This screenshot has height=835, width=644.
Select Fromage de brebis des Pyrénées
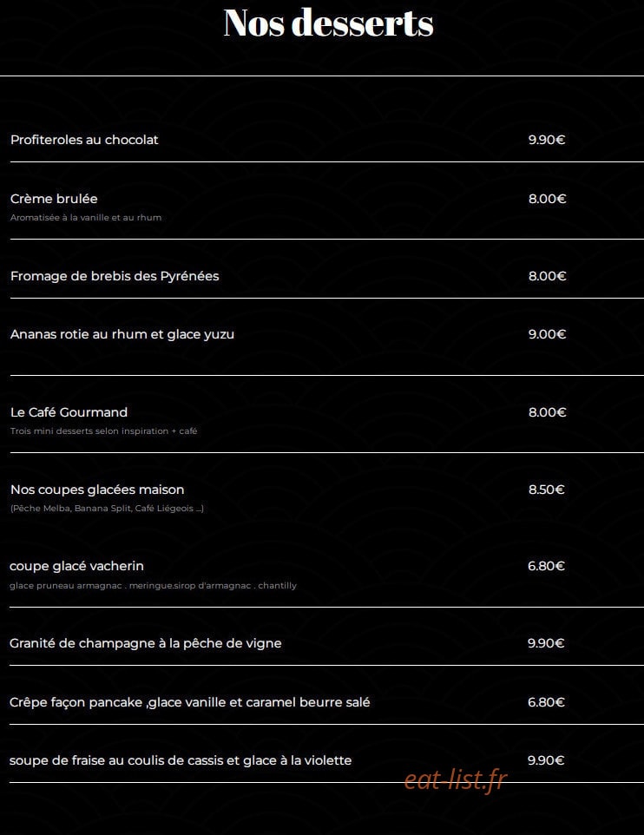tap(115, 276)
